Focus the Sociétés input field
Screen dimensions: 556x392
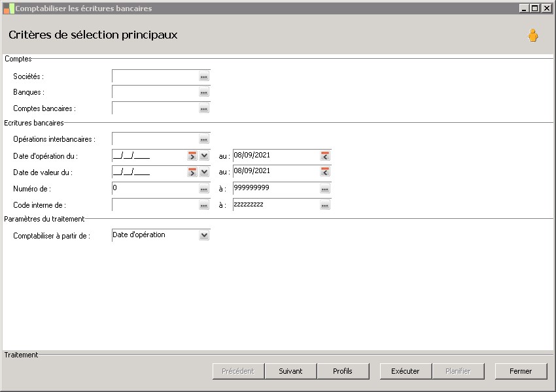pos(155,76)
